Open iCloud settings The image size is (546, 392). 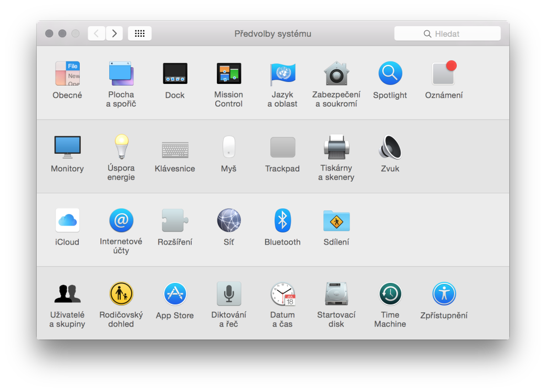point(67,220)
